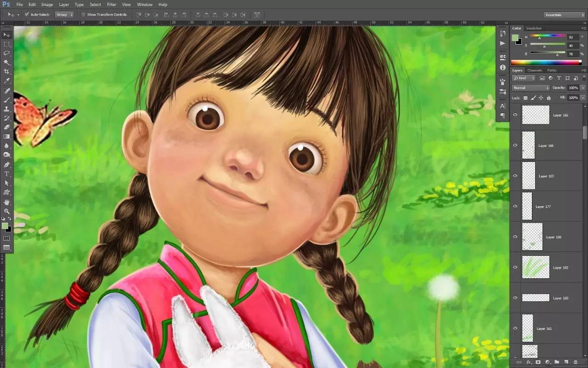Open the layer filter Kind dropdown

pos(525,78)
